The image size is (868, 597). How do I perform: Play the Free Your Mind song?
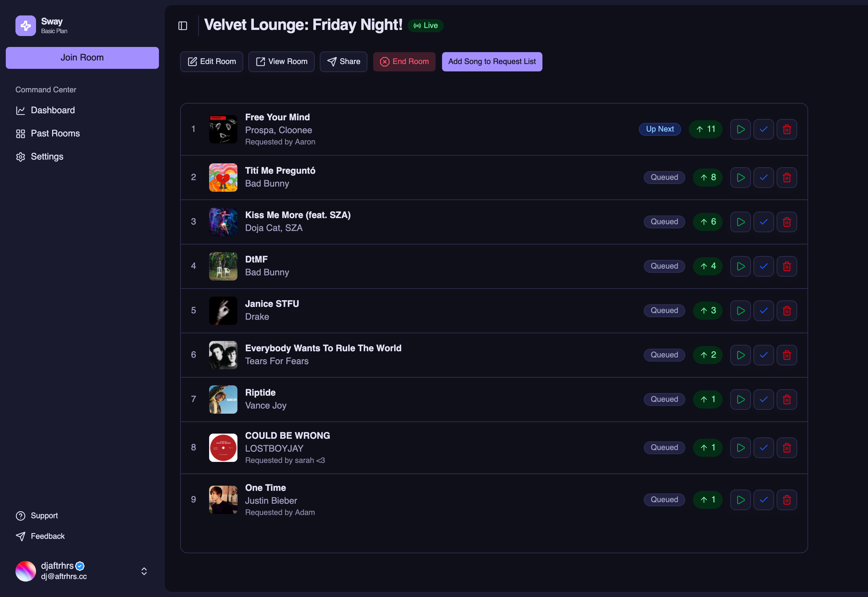tap(740, 129)
